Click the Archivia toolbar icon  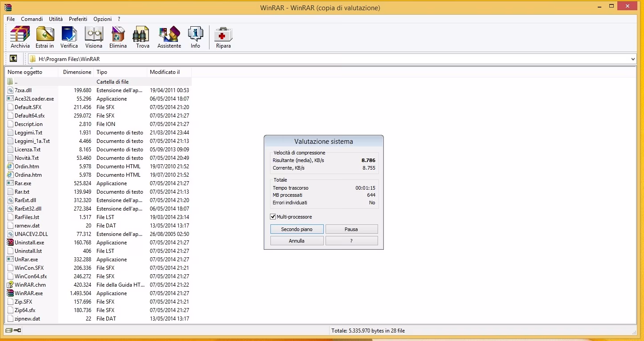[x=20, y=37]
